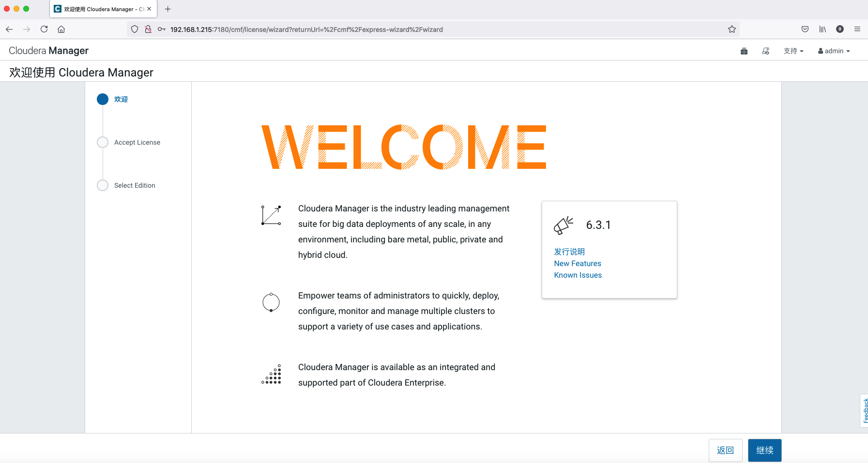The image size is (868, 463).
Task: Click the parcels gift box icon
Action: point(744,51)
